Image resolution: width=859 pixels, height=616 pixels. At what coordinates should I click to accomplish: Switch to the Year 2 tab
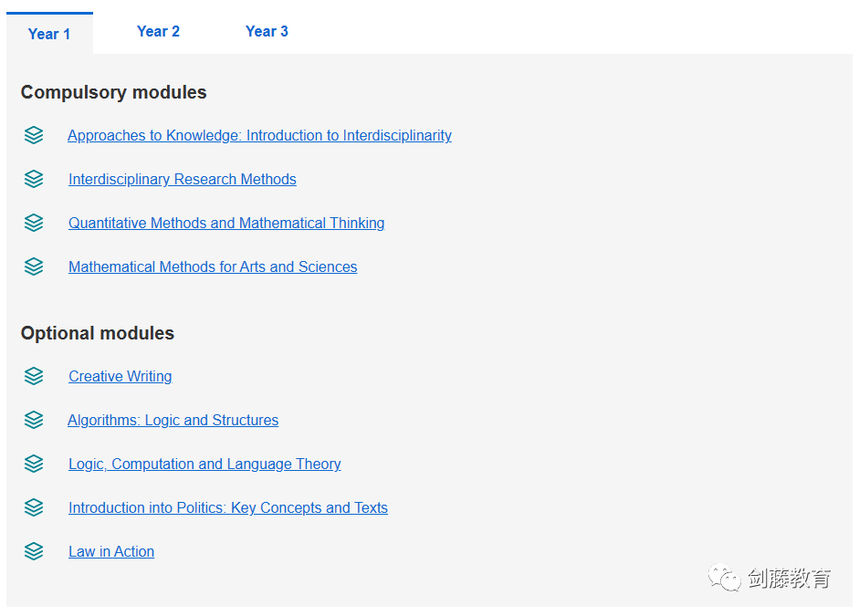pyautogui.click(x=158, y=31)
